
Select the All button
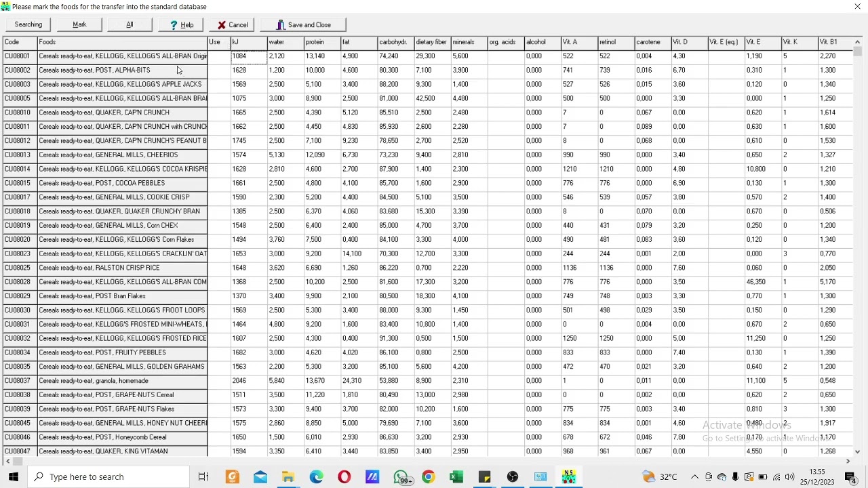coord(130,25)
